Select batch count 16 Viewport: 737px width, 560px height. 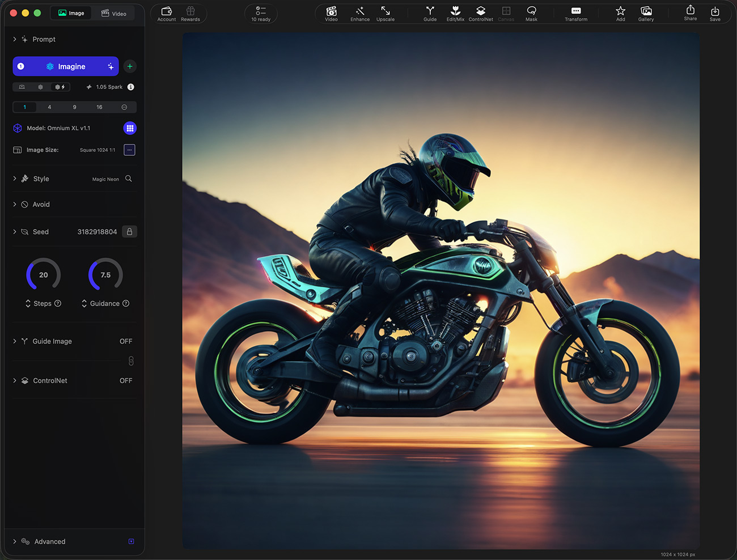point(99,107)
